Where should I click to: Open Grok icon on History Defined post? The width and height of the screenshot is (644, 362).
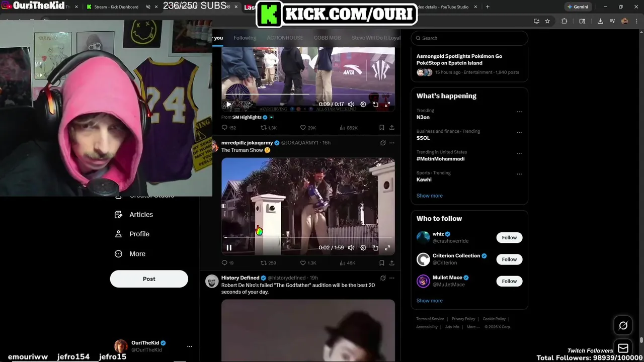[x=383, y=278]
